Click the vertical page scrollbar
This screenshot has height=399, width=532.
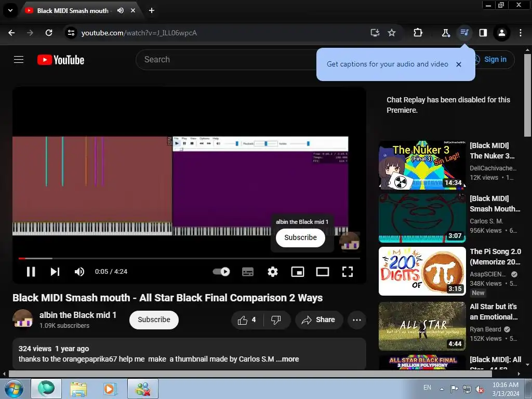[x=527, y=96]
